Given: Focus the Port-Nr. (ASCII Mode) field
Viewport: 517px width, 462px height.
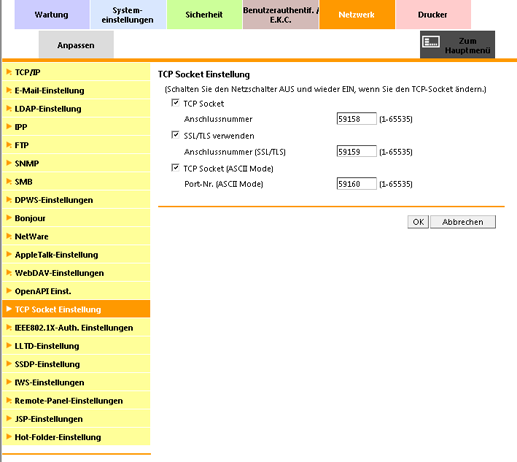Looking at the screenshot, I should 357,184.
